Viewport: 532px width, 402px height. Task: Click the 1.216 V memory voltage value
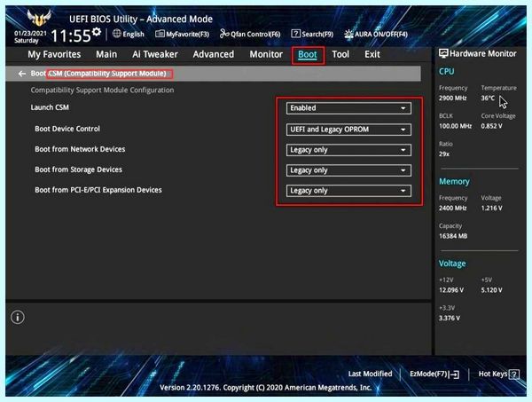(x=491, y=209)
